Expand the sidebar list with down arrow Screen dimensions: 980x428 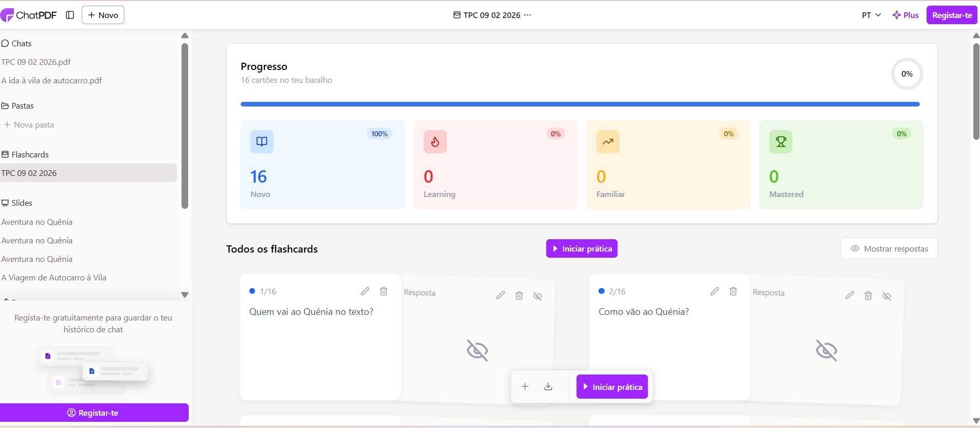click(x=185, y=295)
